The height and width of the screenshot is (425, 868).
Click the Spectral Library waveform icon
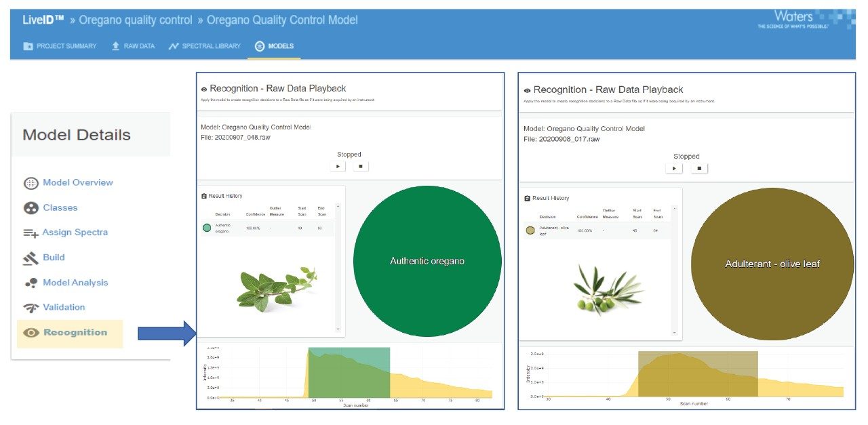coord(174,46)
